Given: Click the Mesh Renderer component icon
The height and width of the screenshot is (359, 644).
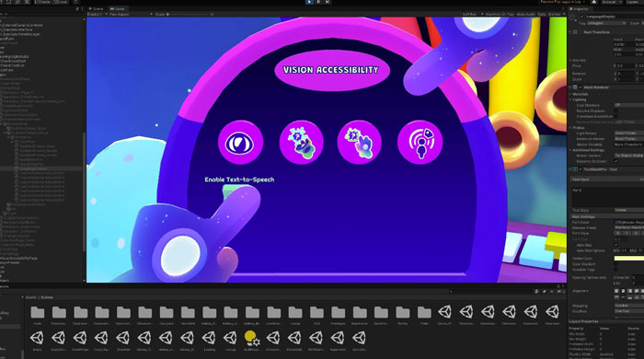Looking at the screenshot, I should point(575,87).
